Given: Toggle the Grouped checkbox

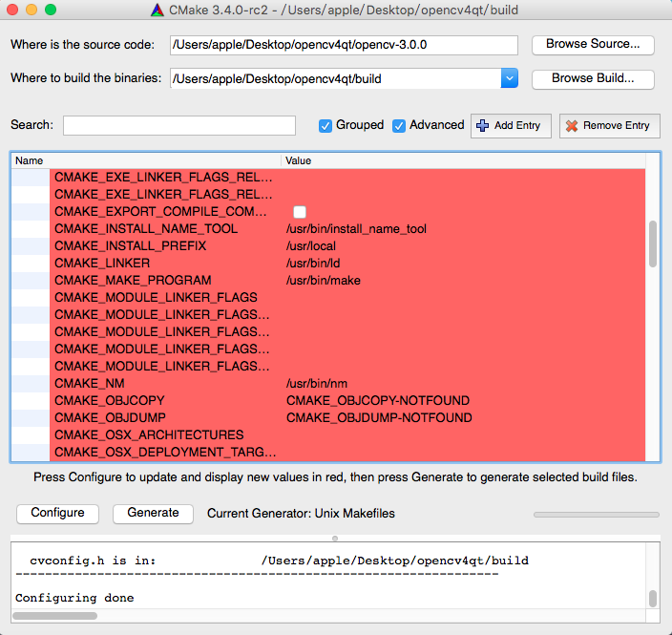Looking at the screenshot, I should [325, 126].
